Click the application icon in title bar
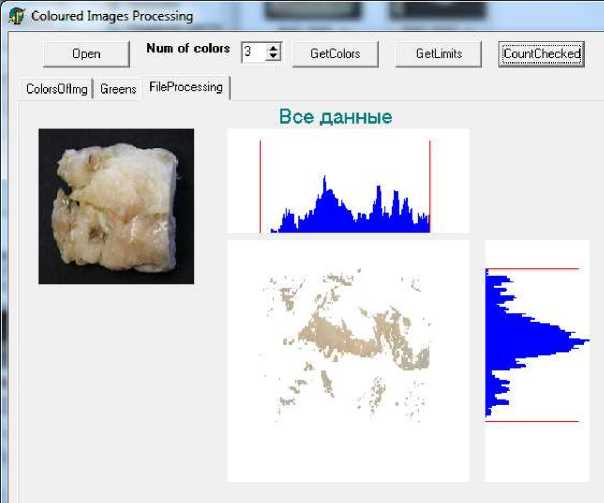Screen dimensions: 604x503 [x=17, y=16]
